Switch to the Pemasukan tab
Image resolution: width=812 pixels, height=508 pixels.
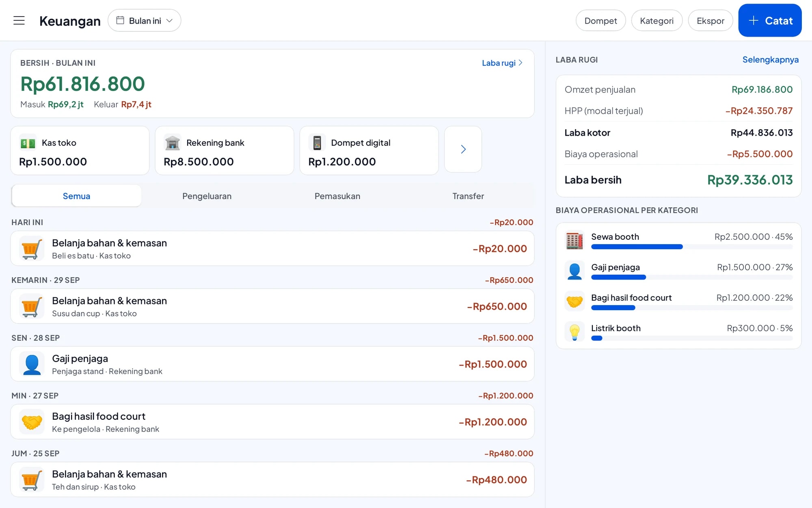337,196
